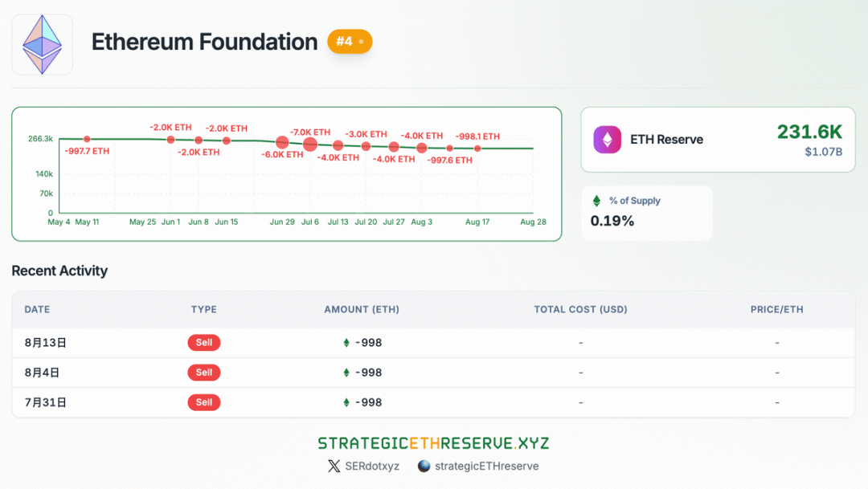The image size is (868, 489).
Task: Click the green ETH icon beside % of Supply
Action: click(596, 201)
